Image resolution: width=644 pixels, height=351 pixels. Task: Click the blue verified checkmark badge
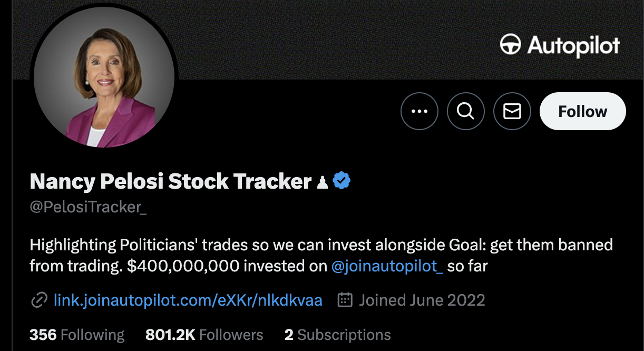[x=342, y=181]
